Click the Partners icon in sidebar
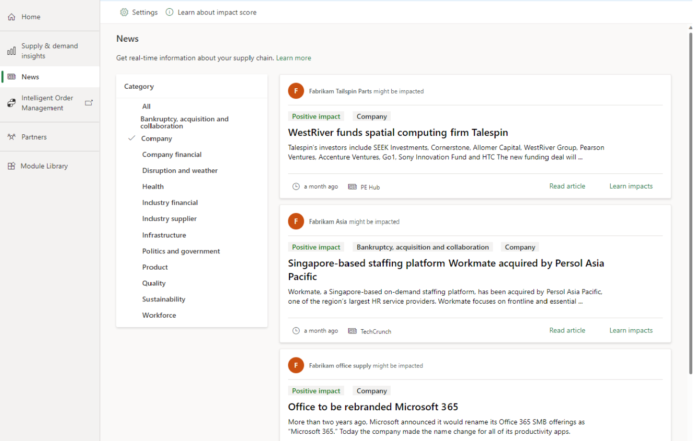 (x=12, y=137)
